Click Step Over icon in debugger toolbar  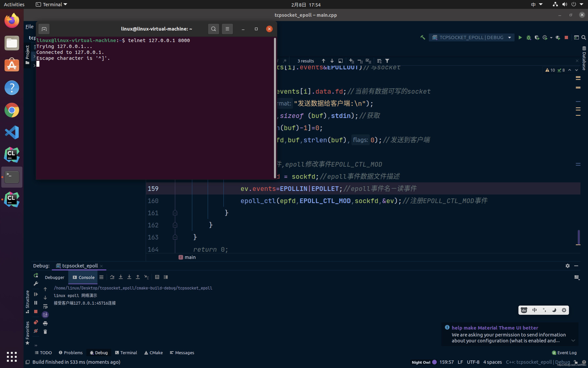pyautogui.click(x=112, y=277)
